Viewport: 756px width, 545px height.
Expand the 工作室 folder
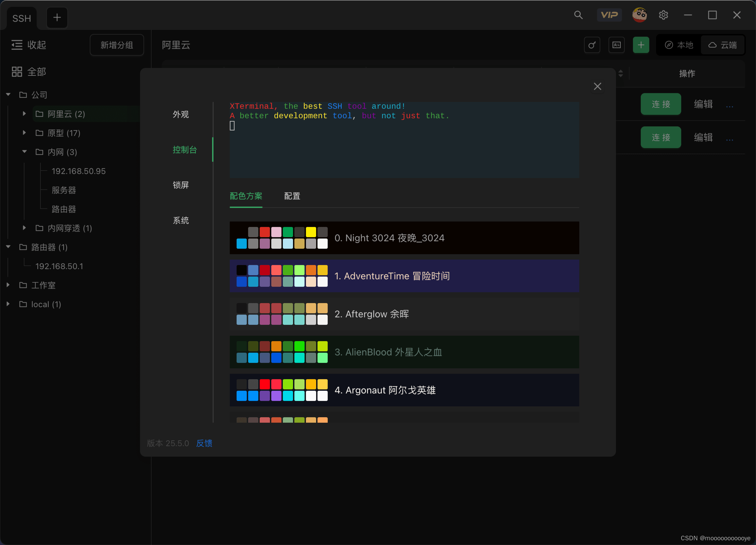coord(8,285)
